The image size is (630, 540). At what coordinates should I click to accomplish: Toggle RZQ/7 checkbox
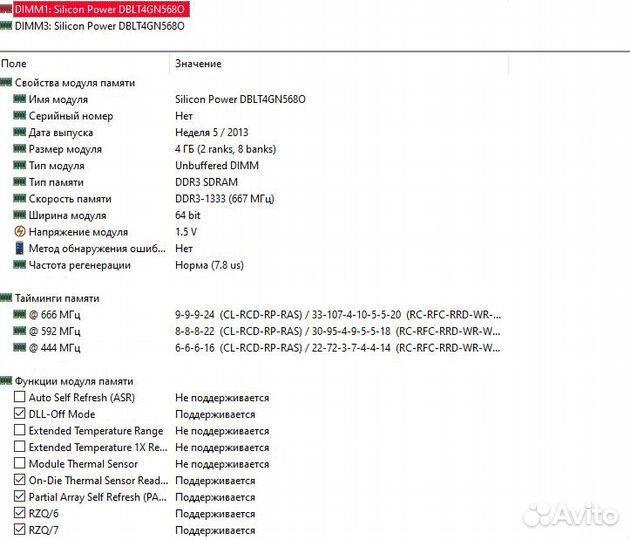pos(19,530)
